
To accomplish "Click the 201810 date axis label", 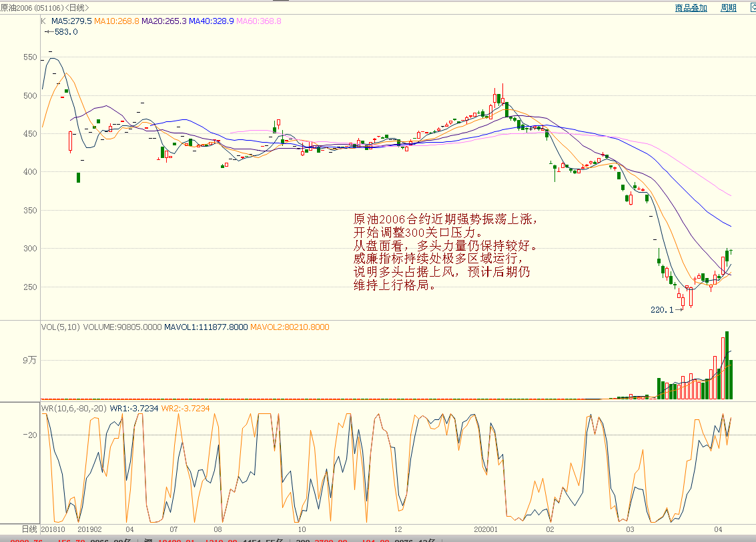I will (53, 529).
